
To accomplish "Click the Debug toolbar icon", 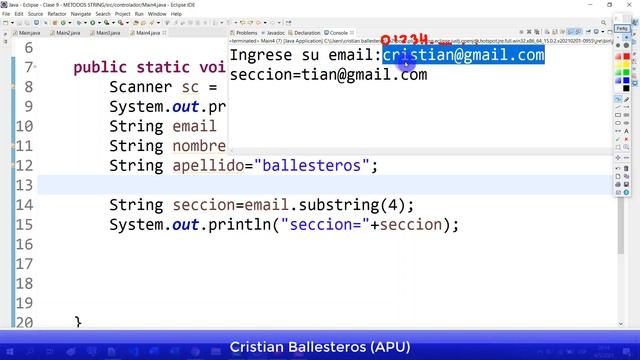I will 79,23.
